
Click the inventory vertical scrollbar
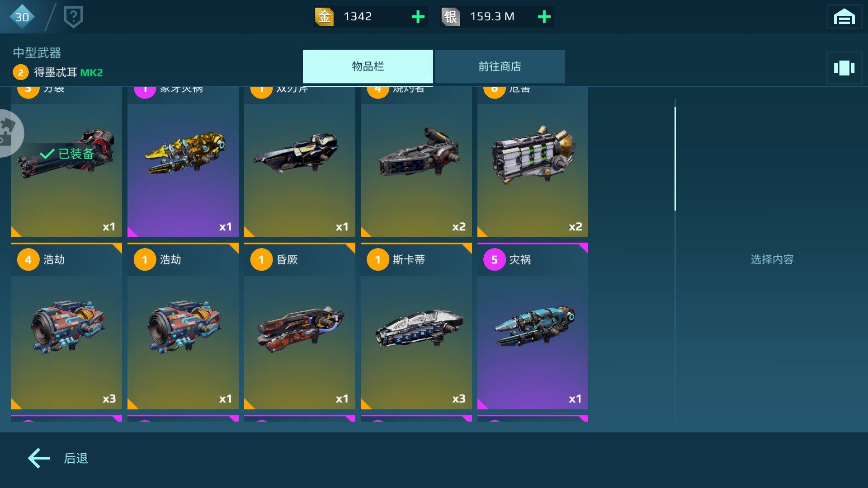(675, 159)
